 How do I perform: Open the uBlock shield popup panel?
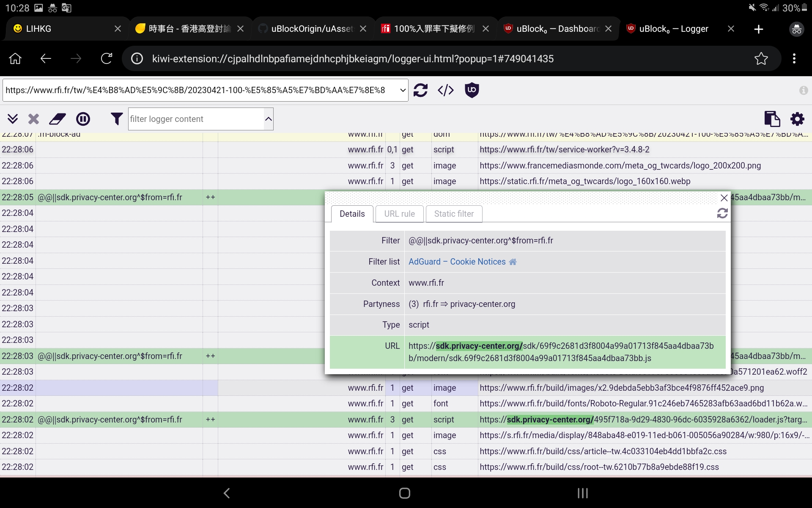coord(472,90)
